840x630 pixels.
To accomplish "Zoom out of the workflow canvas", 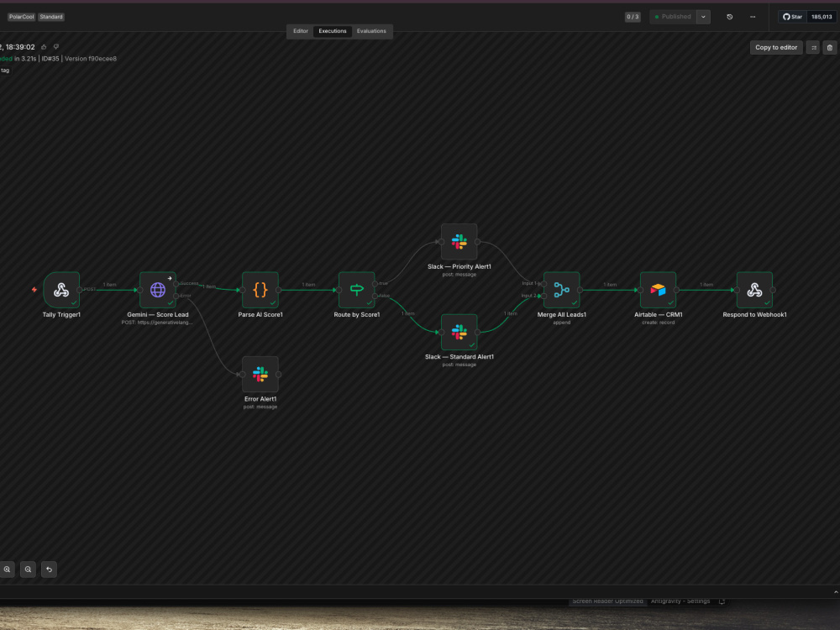I will pos(28,570).
